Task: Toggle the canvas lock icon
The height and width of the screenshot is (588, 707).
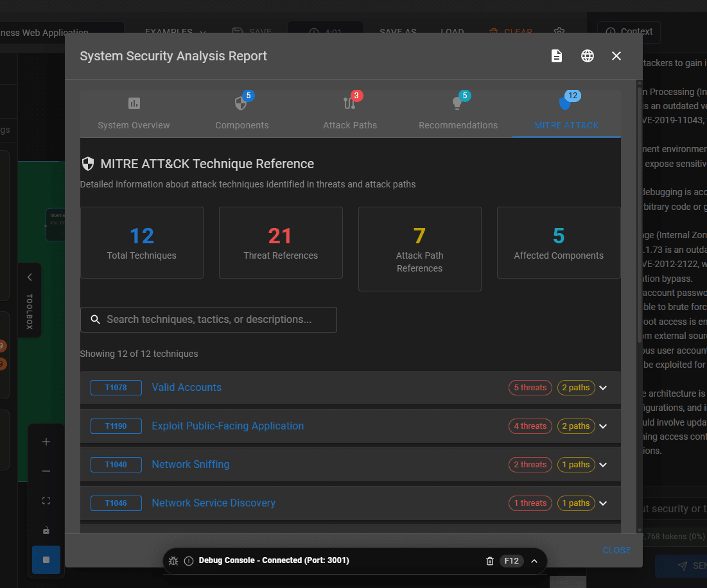Action: [46, 531]
